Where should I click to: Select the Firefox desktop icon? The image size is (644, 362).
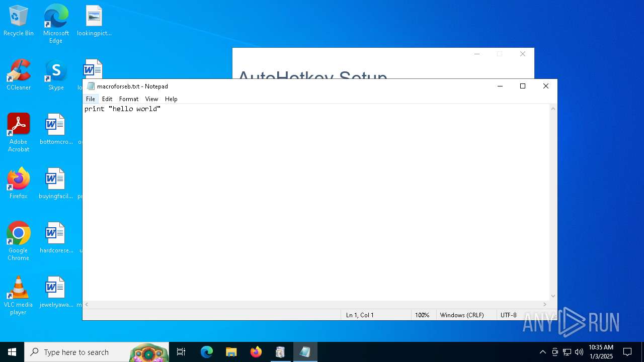[x=19, y=184]
